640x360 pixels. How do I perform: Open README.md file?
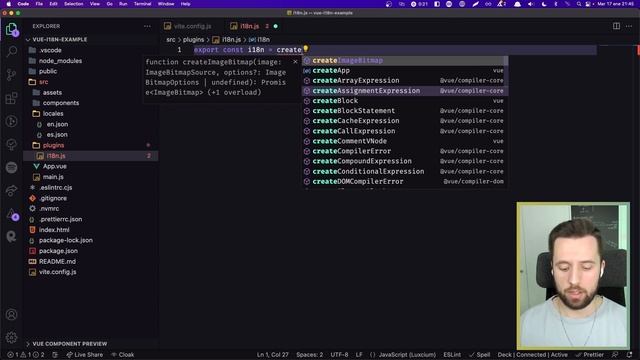click(x=91, y=262)
